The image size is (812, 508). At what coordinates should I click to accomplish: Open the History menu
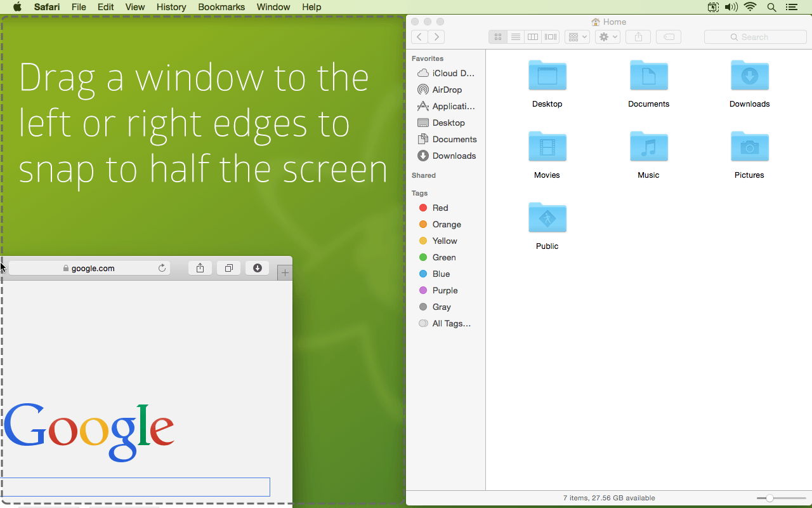tap(171, 7)
